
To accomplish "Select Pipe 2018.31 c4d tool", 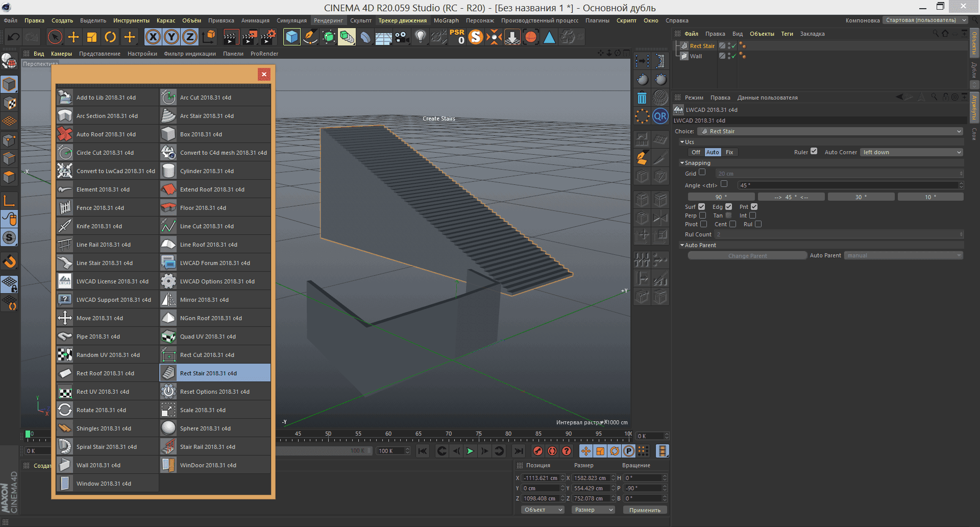I will coord(107,337).
